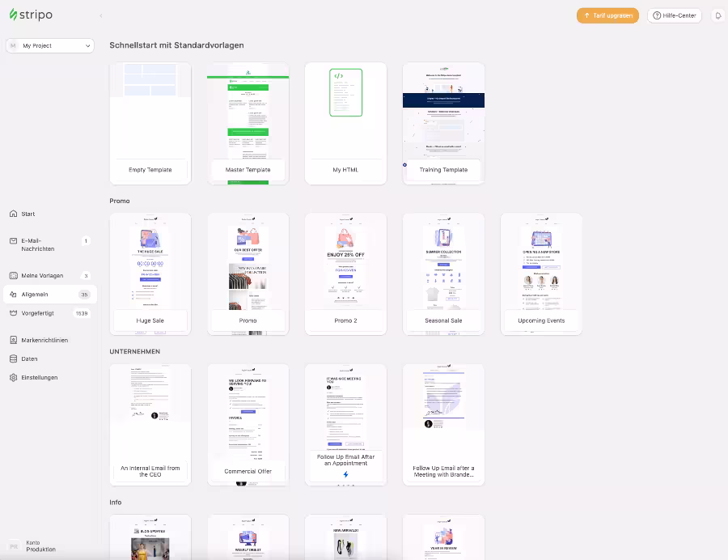728x560 pixels.
Task: Click the Tarif upgraden button
Action: click(x=607, y=16)
